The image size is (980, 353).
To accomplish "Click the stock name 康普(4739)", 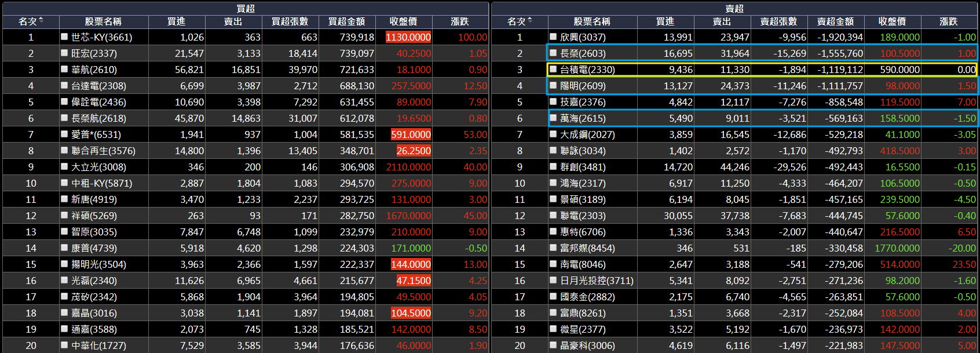I will coord(94,248).
